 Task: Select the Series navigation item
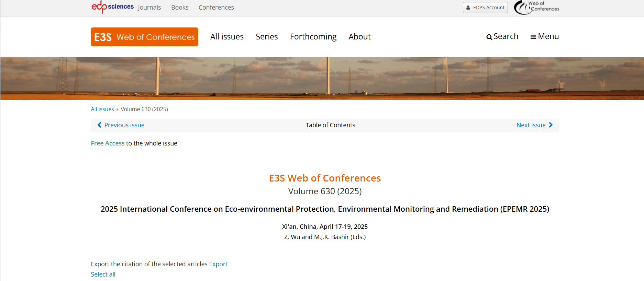[267, 37]
